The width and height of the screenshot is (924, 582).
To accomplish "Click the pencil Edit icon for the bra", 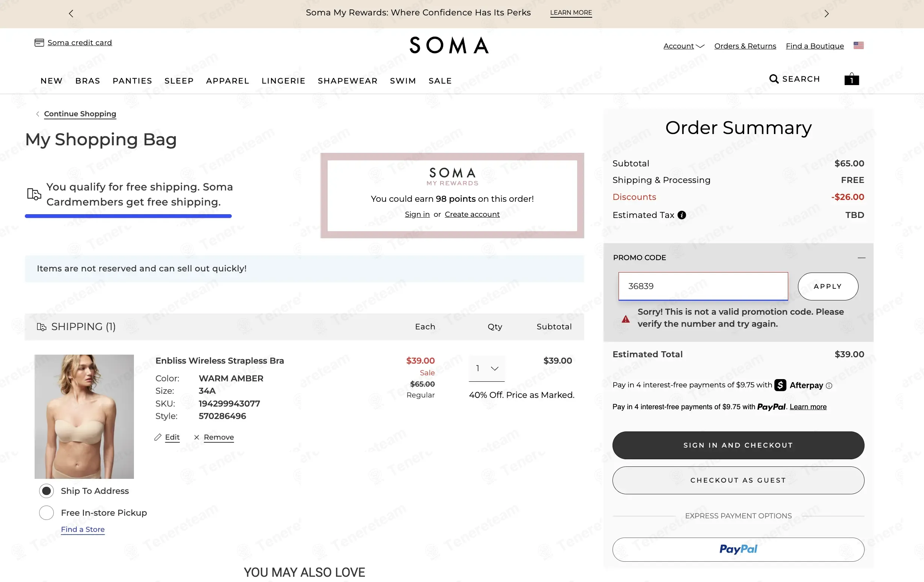I will point(158,437).
